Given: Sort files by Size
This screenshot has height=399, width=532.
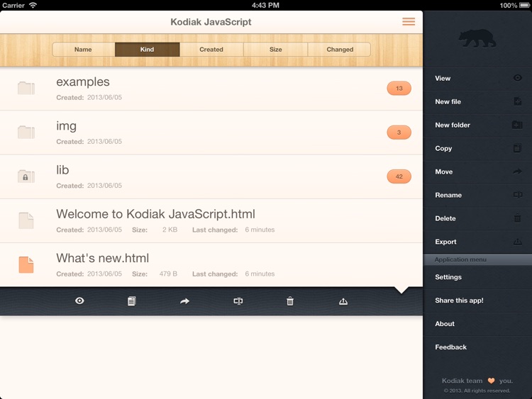Looking at the screenshot, I should [275, 50].
